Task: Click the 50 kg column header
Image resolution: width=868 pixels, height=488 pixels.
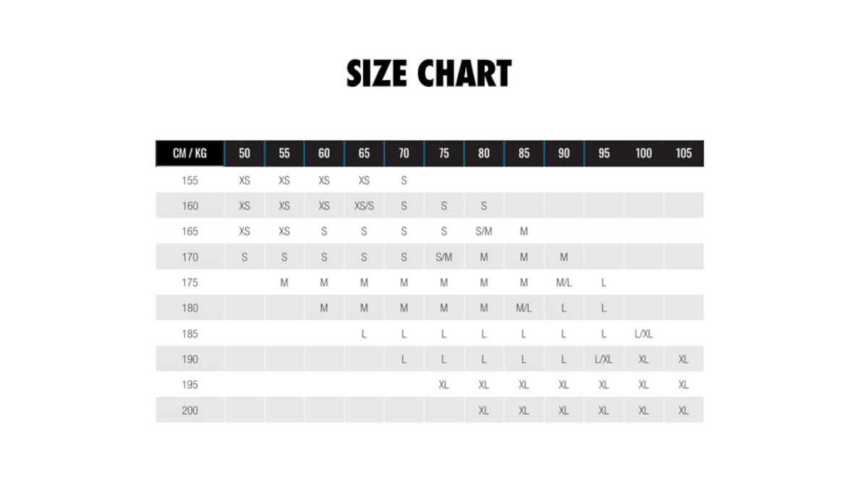Action: click(x=244, y=153)
